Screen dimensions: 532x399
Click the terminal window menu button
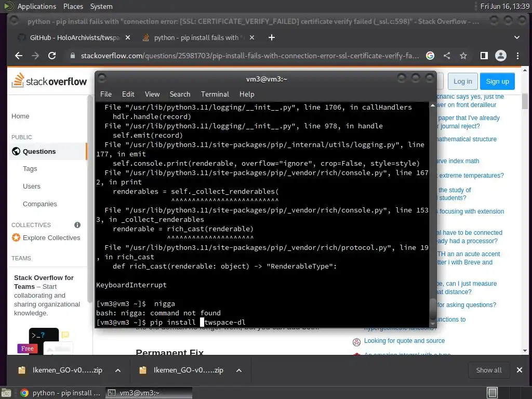point(102,78)
